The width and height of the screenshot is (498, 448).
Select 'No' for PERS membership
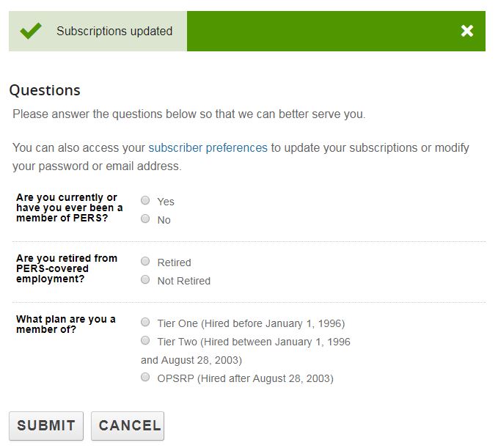[145, 219]
